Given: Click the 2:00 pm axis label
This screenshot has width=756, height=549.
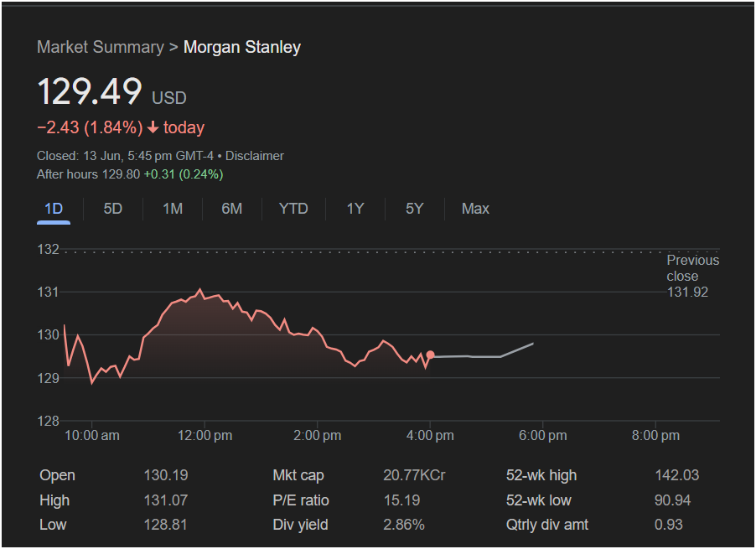Looking at the screenshot, I should [x=318, y=435].
